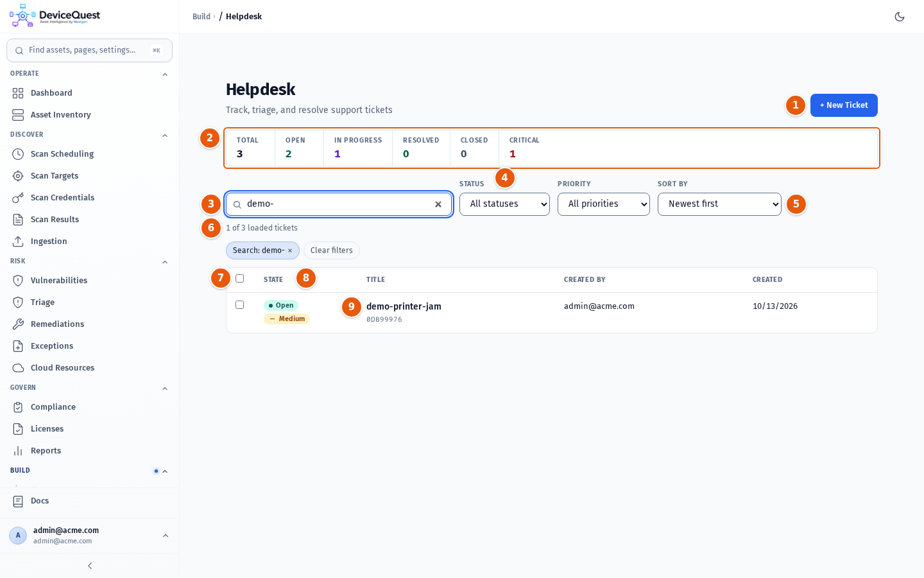Viewport: 924px width, 578px height.
Task: Collapse the RISK sidebar section
Action: point(165,262)
